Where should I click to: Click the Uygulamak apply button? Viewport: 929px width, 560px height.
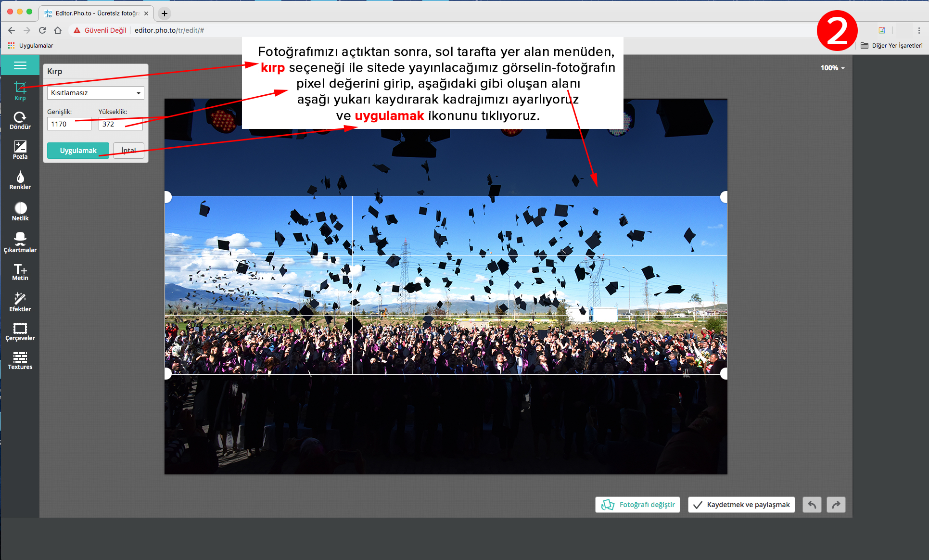tap(78, 151)
